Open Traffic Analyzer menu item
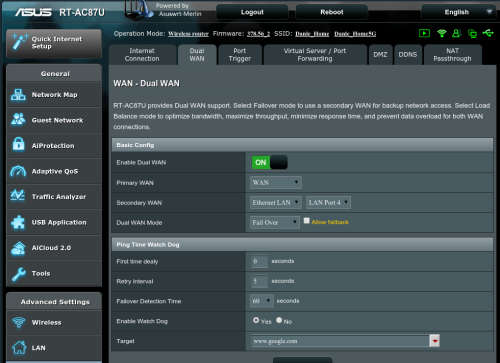 click(54, 197)
